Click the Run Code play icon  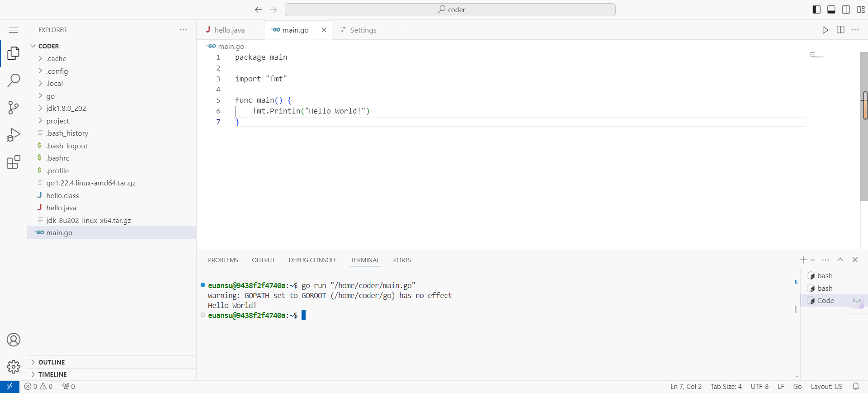point(825,30)
